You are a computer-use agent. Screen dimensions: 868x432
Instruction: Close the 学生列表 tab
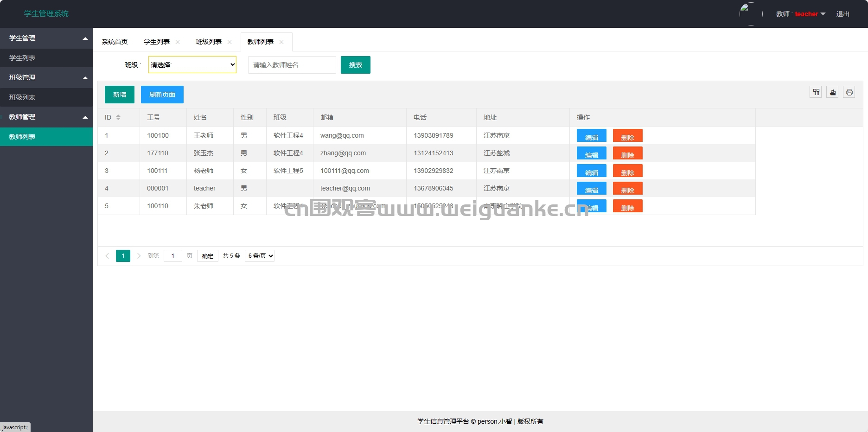pyautogui.click(x=178, y=42)
